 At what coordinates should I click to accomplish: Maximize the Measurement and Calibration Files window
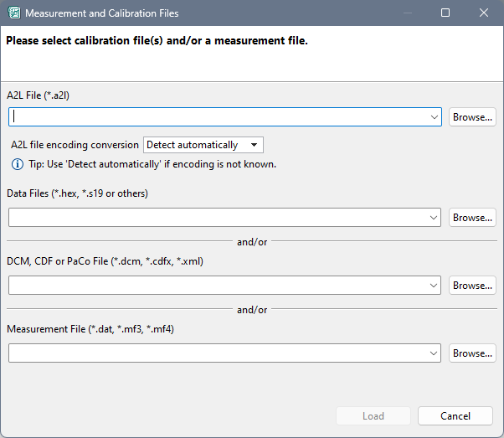[445, 13]
